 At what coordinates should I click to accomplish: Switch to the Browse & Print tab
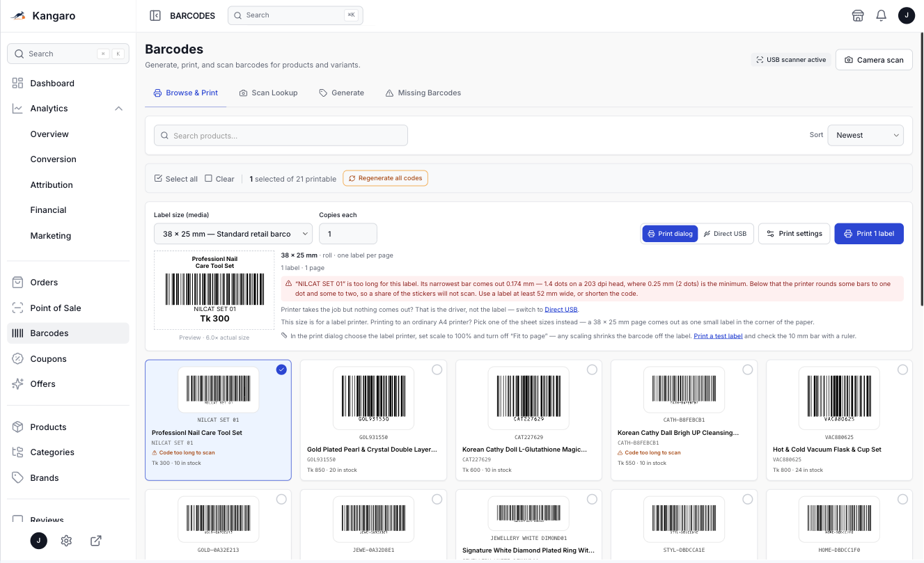point(186,93)
